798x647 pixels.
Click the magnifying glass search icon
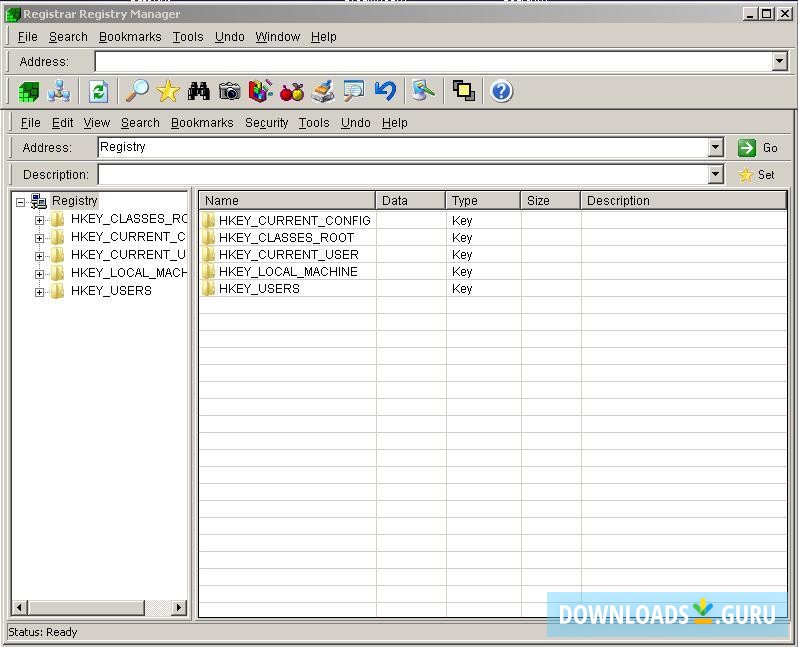click(x=137, y=92)
